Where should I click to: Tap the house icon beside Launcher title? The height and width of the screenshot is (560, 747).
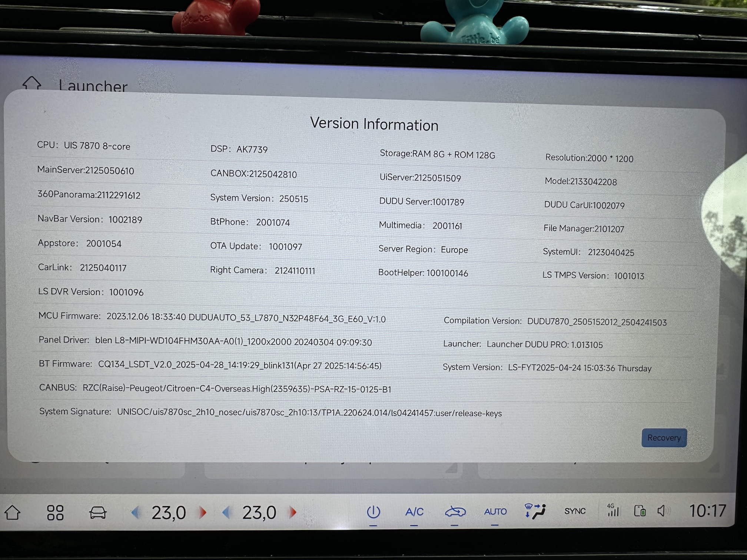pyautogui.click(x=32, y=83)
